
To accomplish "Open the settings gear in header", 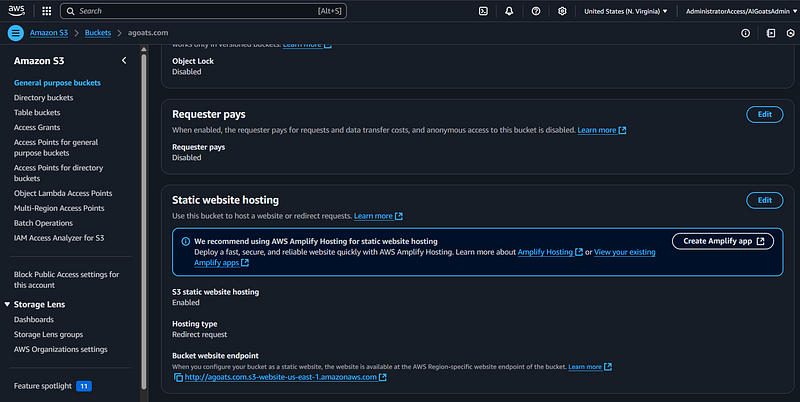I will pos(562,11).
